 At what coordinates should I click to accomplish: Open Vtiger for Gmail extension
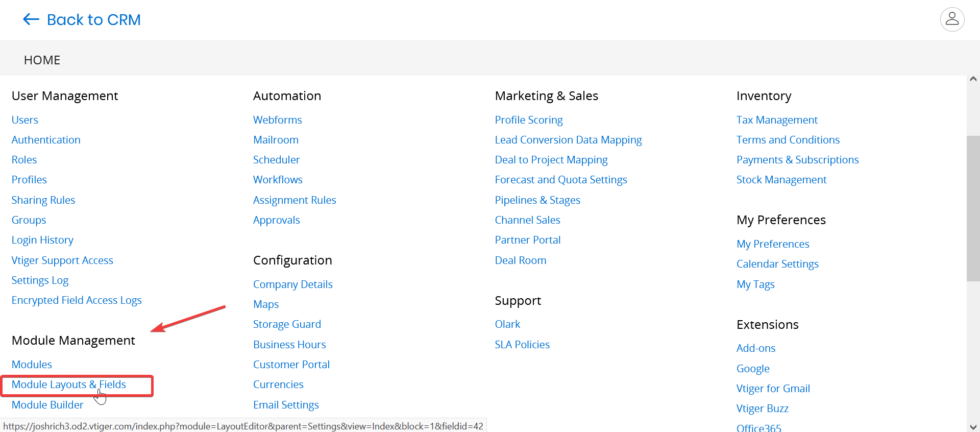tap(773, 388)
